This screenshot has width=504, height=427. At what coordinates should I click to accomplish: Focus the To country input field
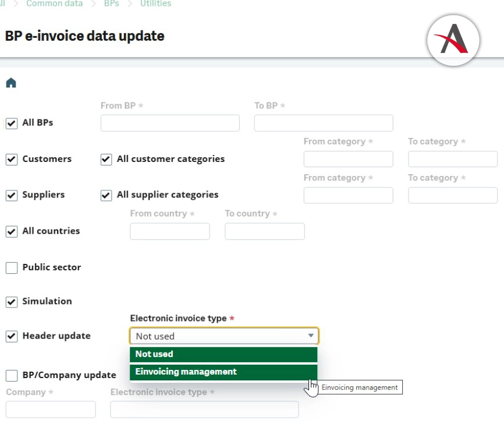point(264,231)
